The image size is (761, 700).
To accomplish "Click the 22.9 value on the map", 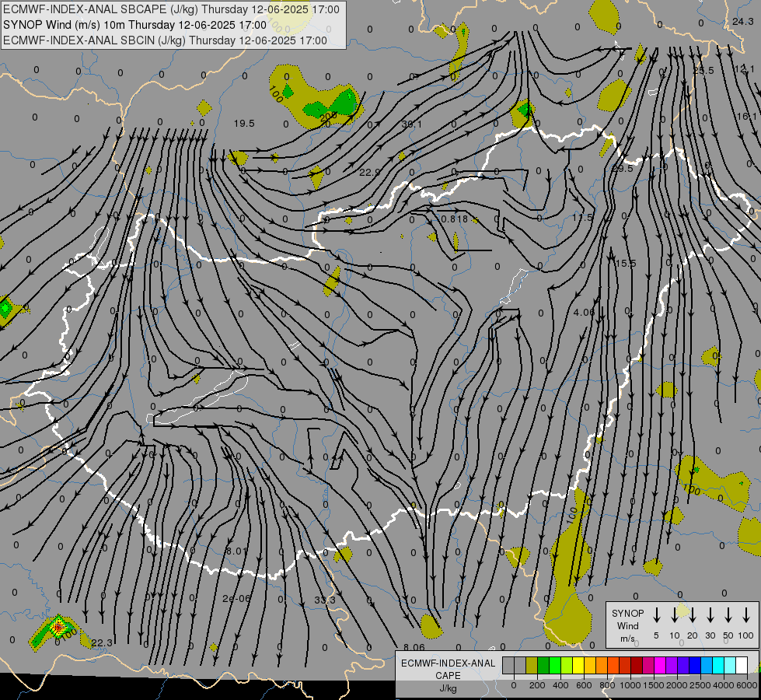I will coord(370,172).
